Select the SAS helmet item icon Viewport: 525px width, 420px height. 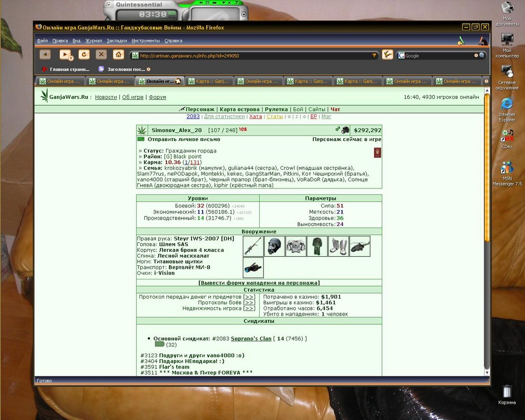(274, 246)
